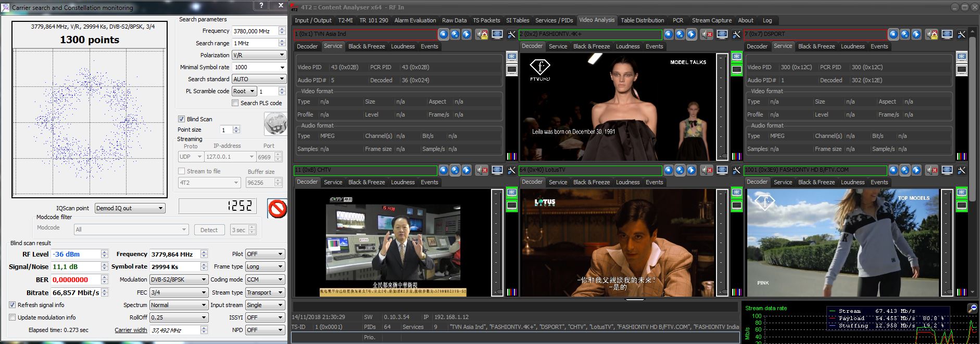Open the Frame type Long dropdown
The image size is (980, 344).
point(265,266)
